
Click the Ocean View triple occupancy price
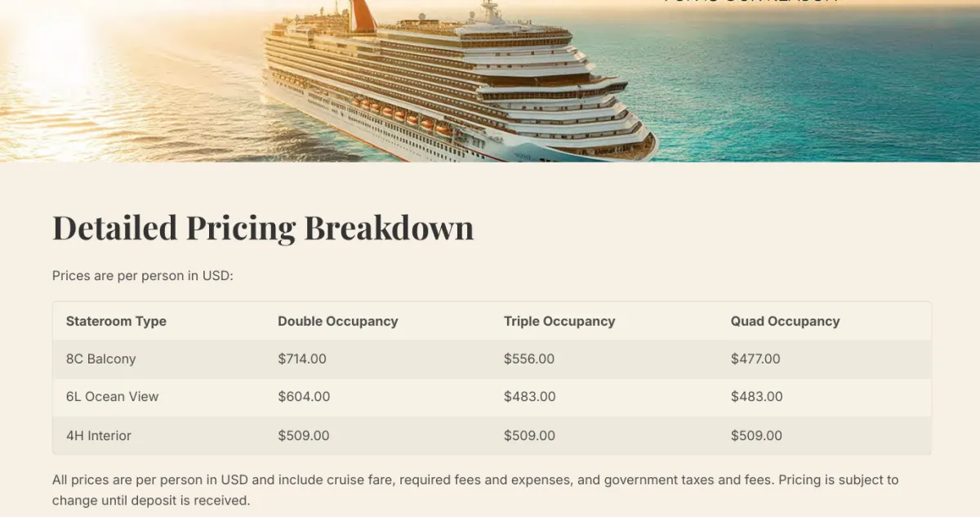[x=530, y=396]
